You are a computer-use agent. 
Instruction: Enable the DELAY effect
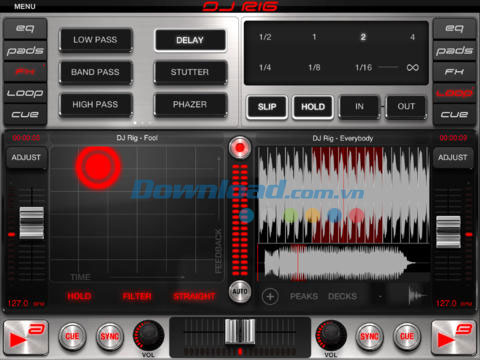(x=190, y=40)
